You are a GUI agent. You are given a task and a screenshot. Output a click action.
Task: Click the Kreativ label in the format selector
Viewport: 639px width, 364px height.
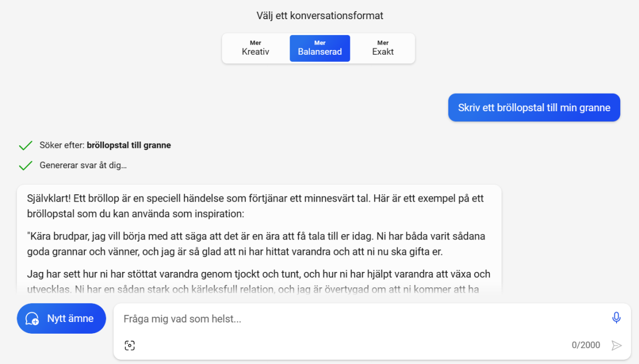click(x=255, y=52)
